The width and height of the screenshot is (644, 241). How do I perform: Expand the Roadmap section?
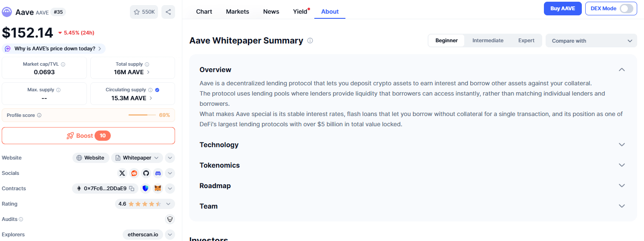point(622,186)
